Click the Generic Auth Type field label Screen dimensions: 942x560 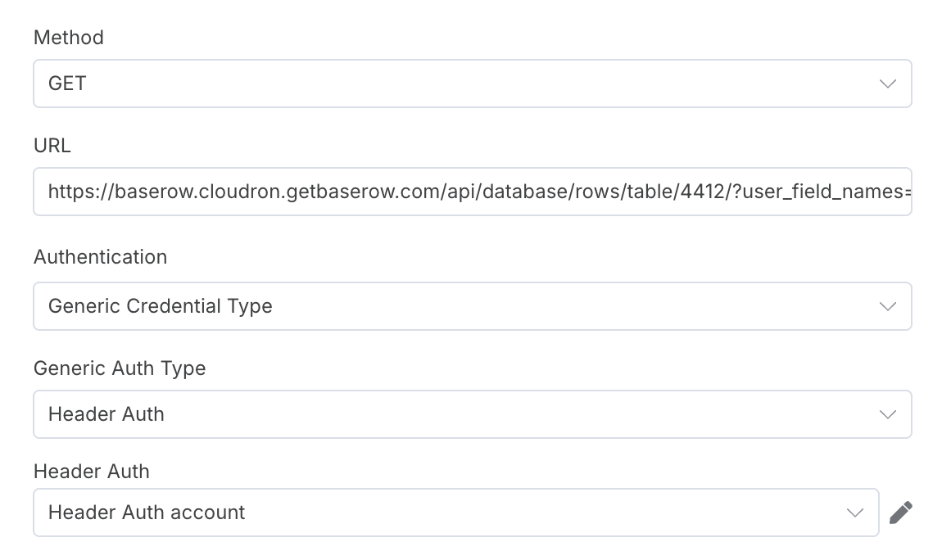[x=120, y=368]
